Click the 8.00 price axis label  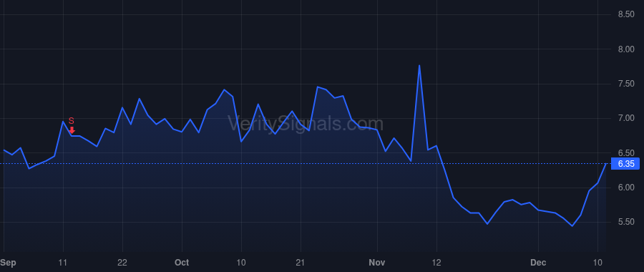pos(626,49)
